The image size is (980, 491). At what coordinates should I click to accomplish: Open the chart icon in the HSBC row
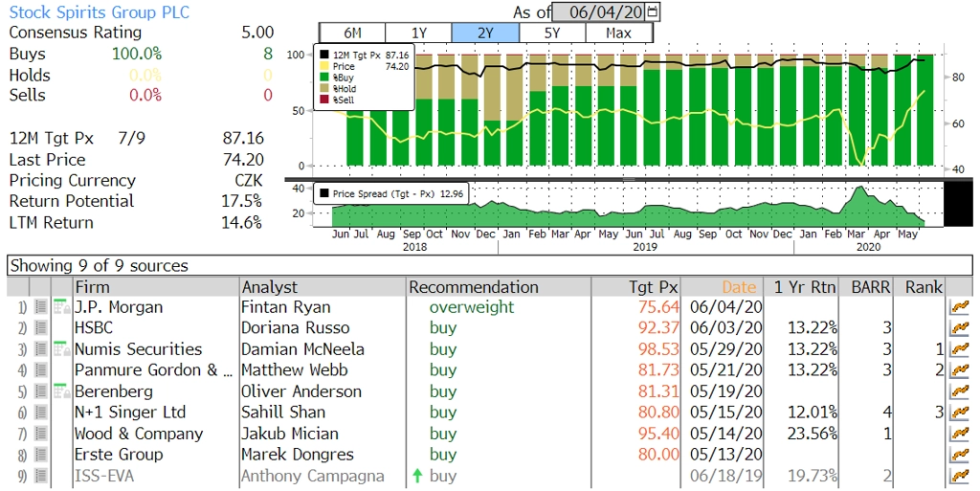coord(959,328)
